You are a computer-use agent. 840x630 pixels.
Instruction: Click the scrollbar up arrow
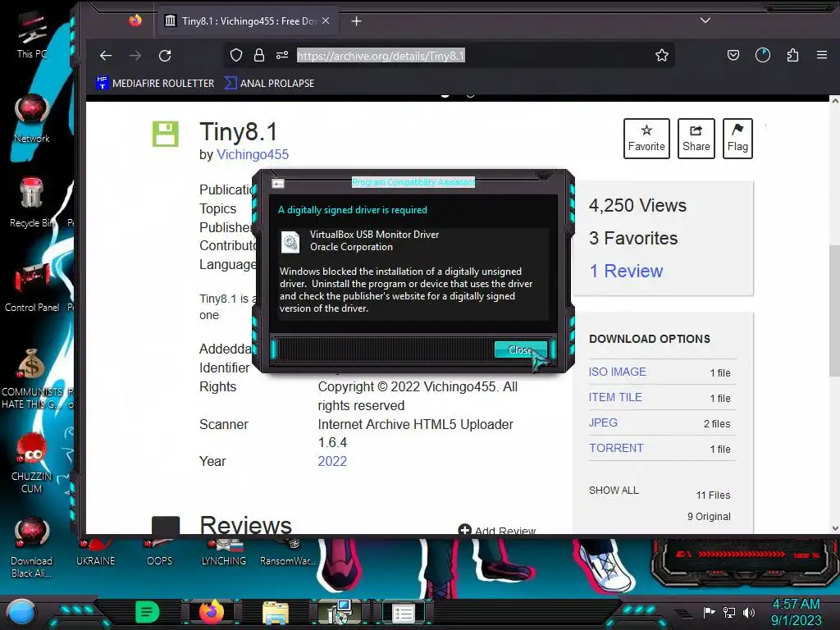tap(834, 100)
